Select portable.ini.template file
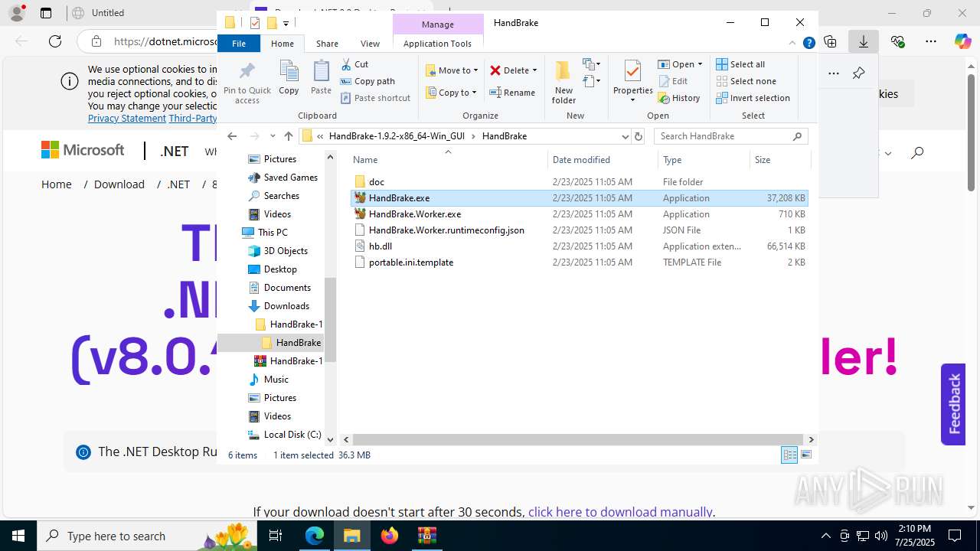This screenshot has height=551, width=980. pos(579,262)
